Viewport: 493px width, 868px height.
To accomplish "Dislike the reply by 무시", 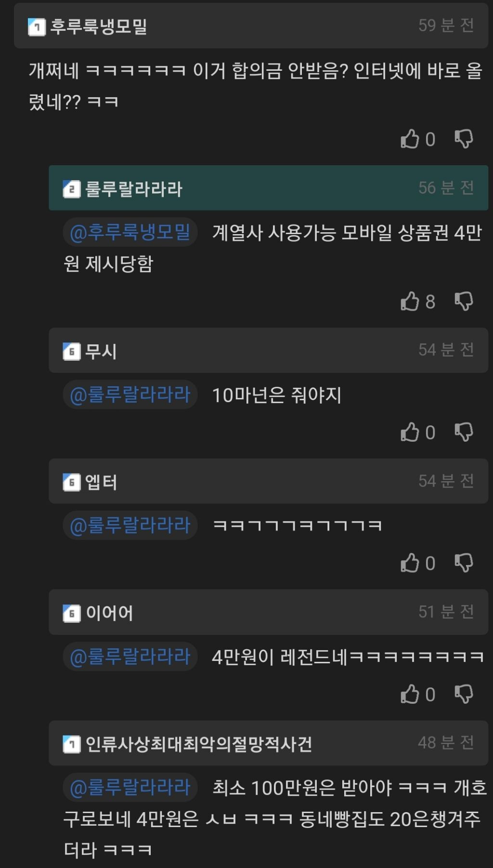I will (x=464, y=432).
